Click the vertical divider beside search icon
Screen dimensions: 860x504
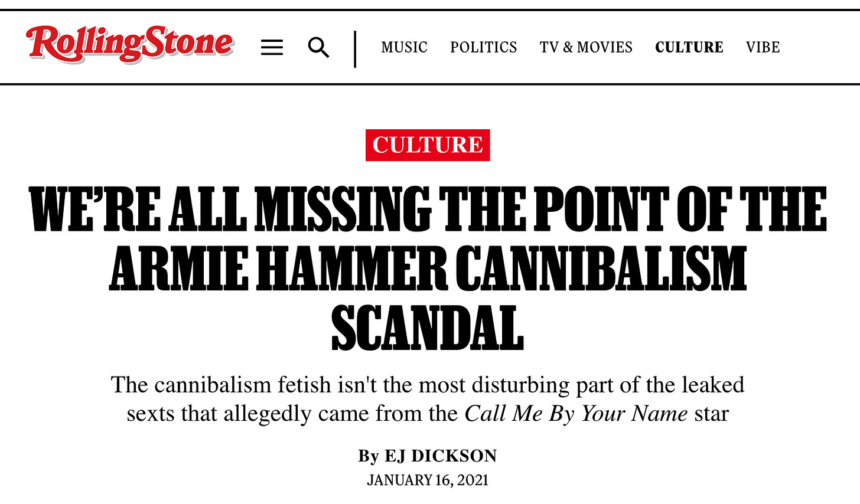[x=355, y=49]
